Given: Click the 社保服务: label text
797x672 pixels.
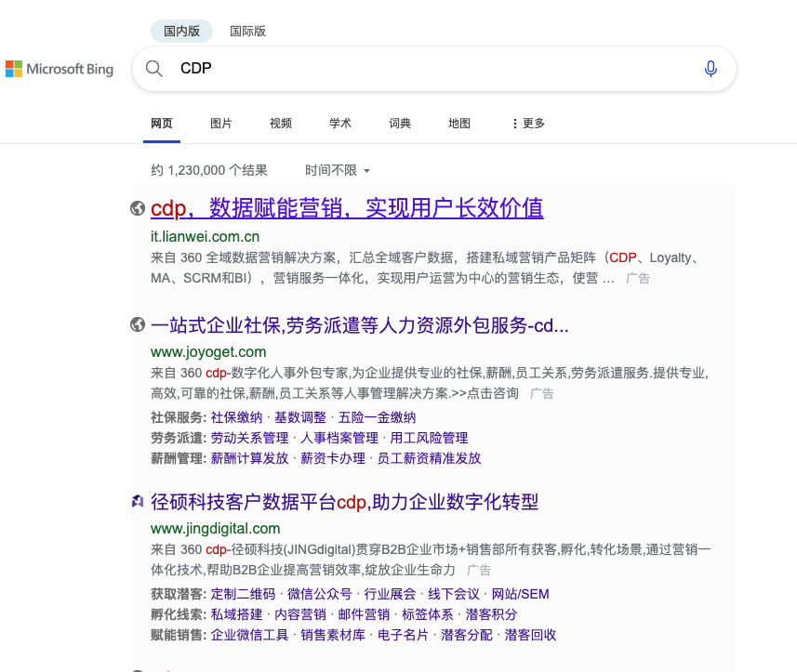Looking at the screenshot, I should click(179, 417).
